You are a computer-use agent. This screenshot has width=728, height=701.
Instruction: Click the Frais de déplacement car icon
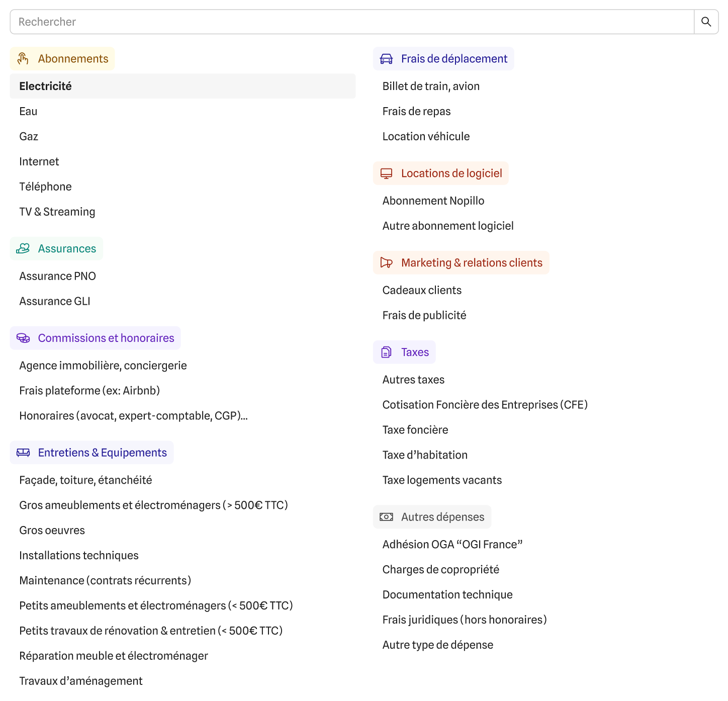(386, 59)
